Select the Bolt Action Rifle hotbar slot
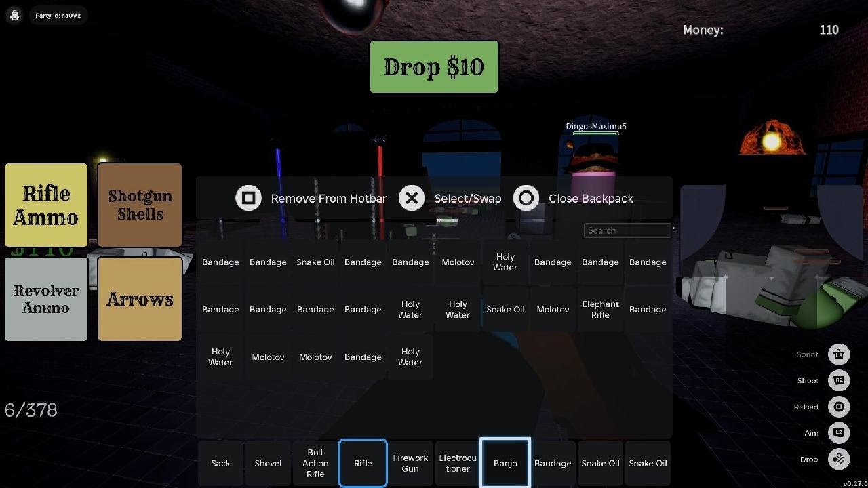868x488 pixels. tap(315, 463)
